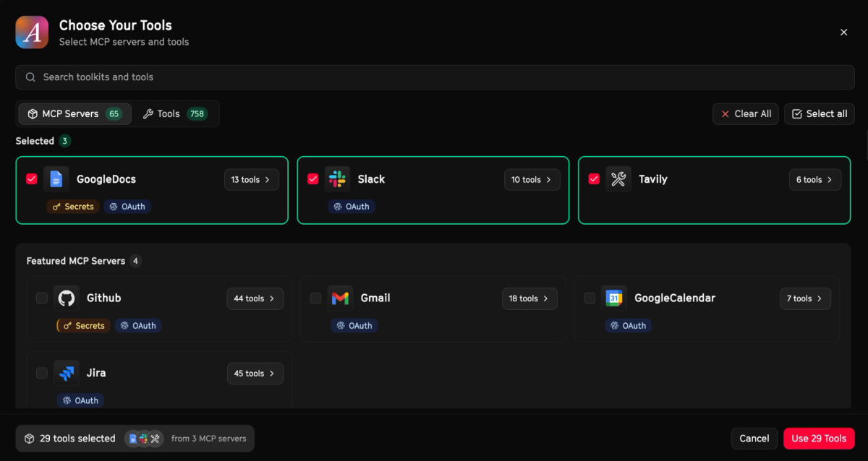The image size is (868, 461).
Task: Click the Select all button
Action: coord(820,114)
